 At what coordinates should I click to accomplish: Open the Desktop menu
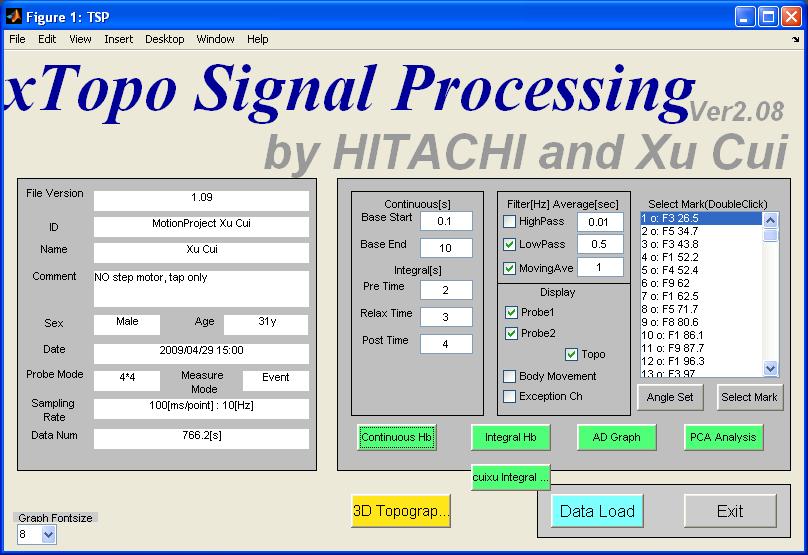click(x=164, y=39)
